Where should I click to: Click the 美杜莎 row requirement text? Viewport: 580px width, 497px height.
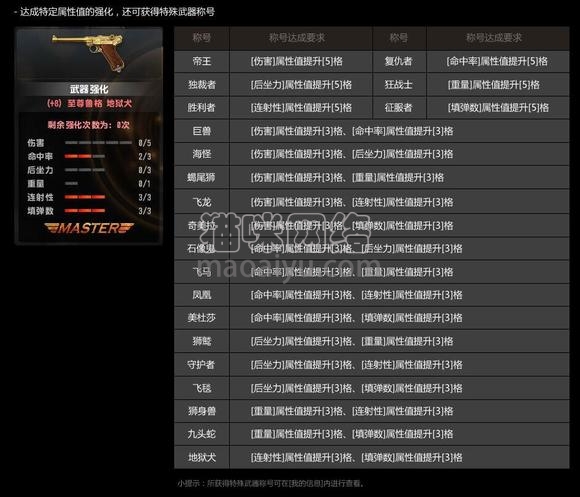(357, 318)
